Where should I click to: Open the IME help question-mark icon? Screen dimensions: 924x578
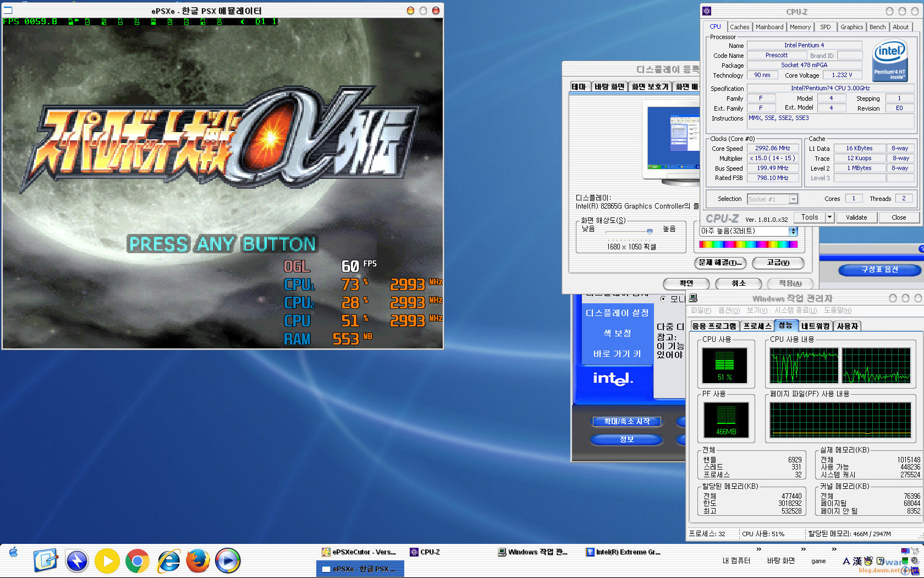click(881, 561)
